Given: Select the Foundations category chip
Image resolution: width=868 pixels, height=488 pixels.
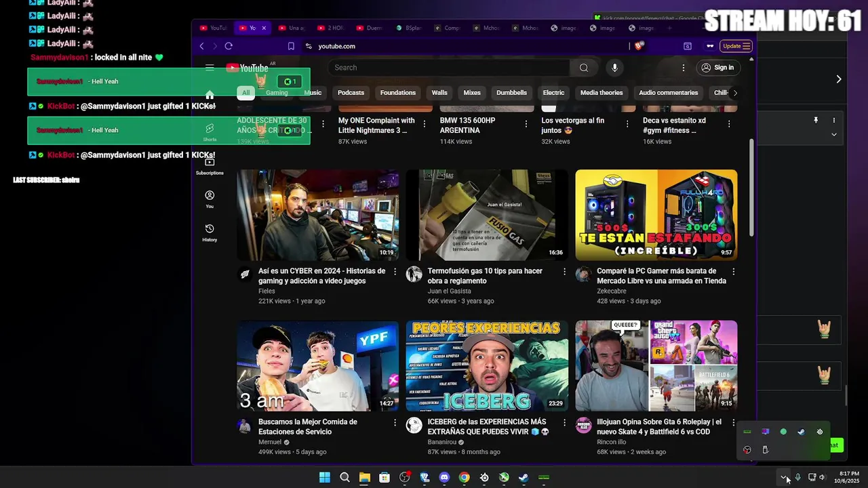Looking at the screenshot, I should [x=398, y=93].
